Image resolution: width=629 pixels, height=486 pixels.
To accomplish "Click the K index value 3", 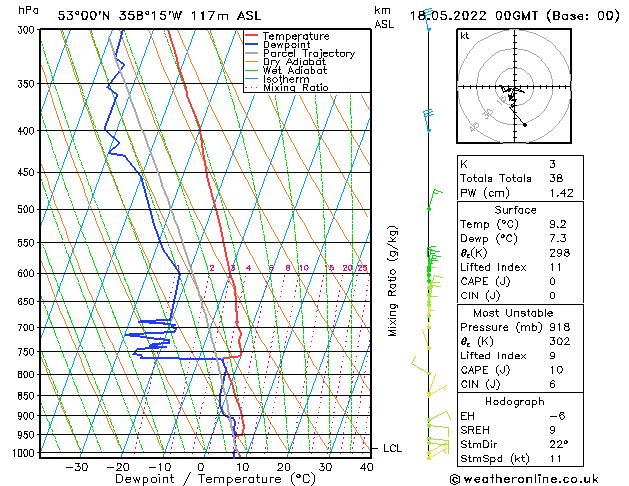I will tap(552, 164).
